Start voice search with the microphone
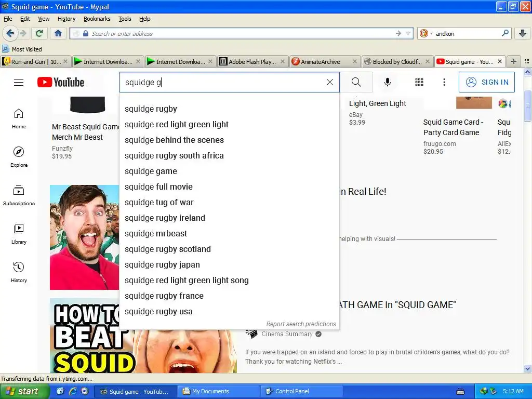This screenshot has height=399, width=532. 387,82
